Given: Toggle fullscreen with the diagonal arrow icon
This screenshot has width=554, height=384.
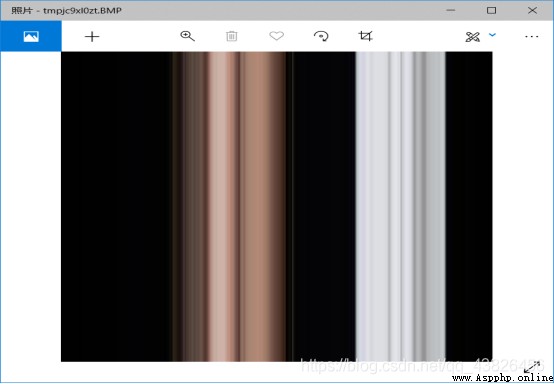Looking at the screenshot, I should [532, 367].
